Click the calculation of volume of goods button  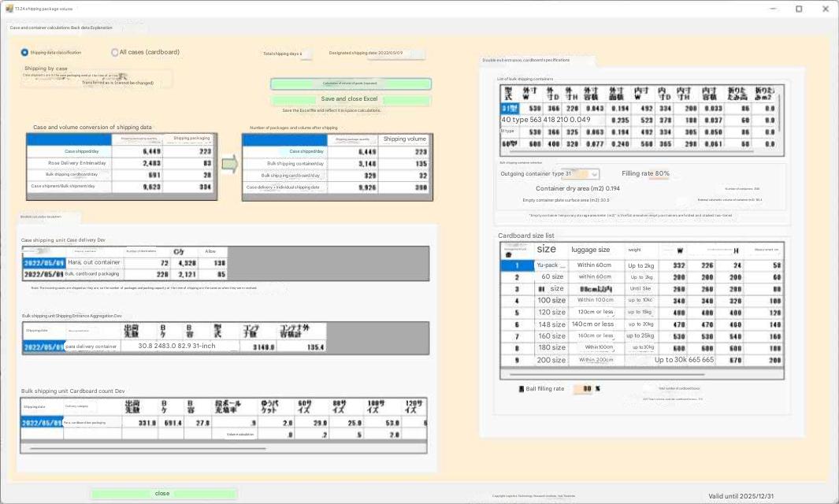pyautogui.click(x=351, y=83)
